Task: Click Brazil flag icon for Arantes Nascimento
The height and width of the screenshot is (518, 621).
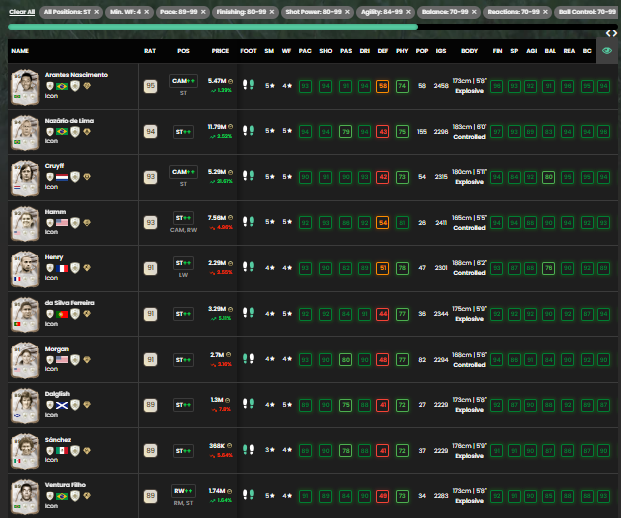Action: pyautogui.click(x=62, y=86)
